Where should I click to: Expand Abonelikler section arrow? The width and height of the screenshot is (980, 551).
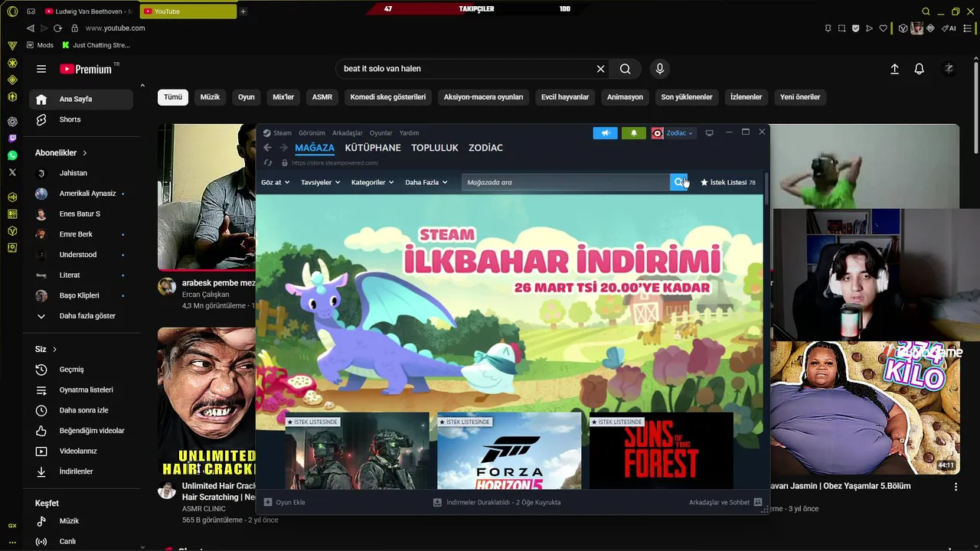85,153
